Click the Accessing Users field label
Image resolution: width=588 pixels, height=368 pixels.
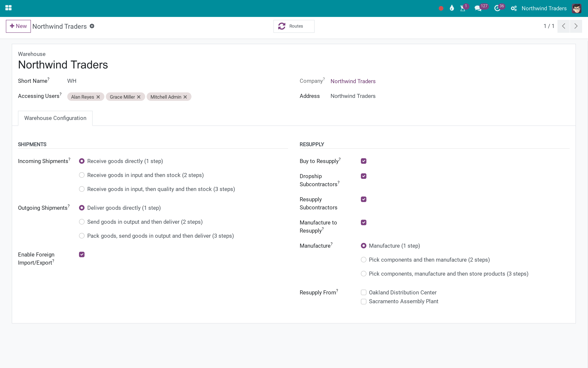click(39, 96)
